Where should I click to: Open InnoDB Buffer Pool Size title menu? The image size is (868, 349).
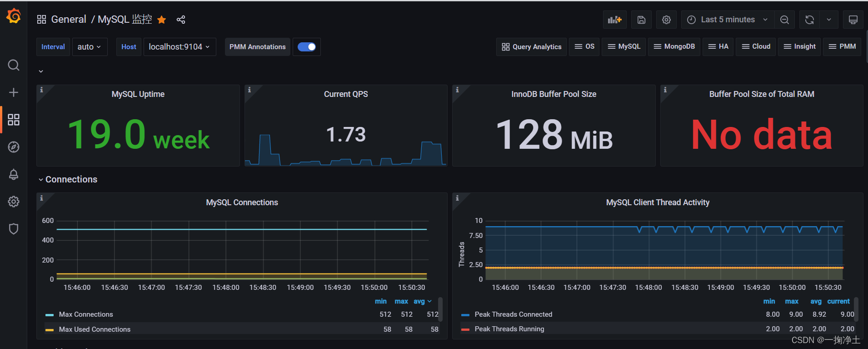554,94
